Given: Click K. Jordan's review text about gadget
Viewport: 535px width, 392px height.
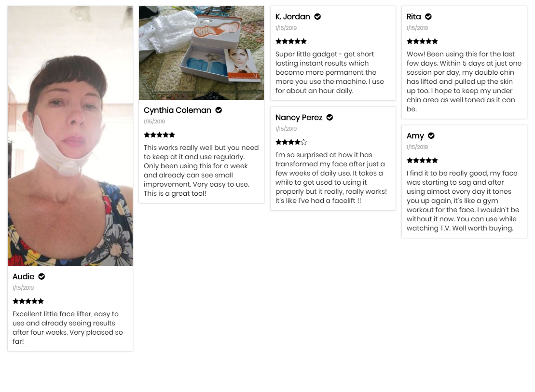Looking at the screenshot, I should tap(329, 72).
